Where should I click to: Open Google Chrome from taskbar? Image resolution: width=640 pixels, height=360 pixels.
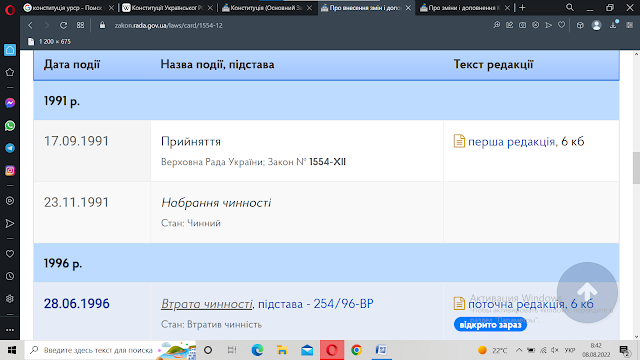(x=356, y=350)
